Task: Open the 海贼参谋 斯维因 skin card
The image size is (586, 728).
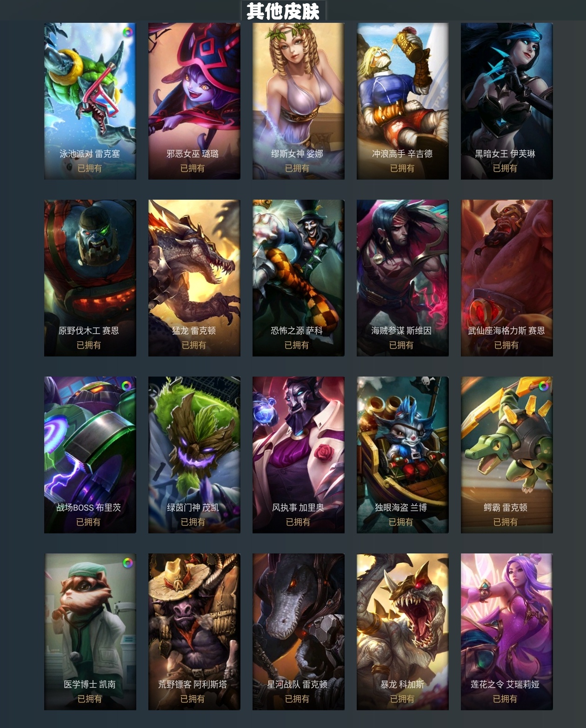Action: pos(403,278)
